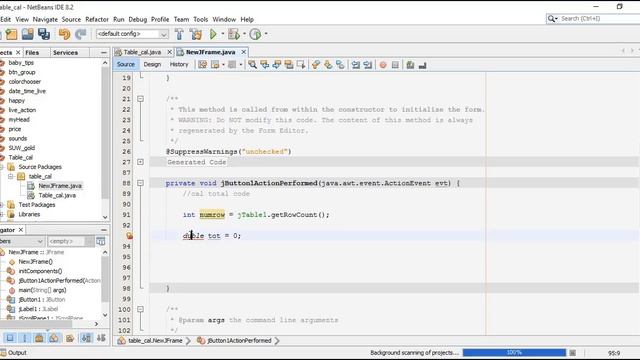
Task: Click the Redo toolbar icon
Action: (80, 34)
